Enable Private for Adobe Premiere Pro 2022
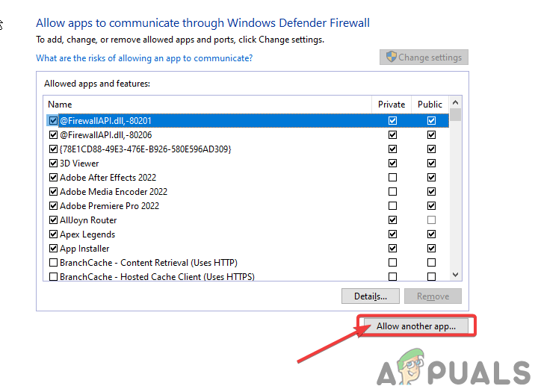 [x=393, y=206]
